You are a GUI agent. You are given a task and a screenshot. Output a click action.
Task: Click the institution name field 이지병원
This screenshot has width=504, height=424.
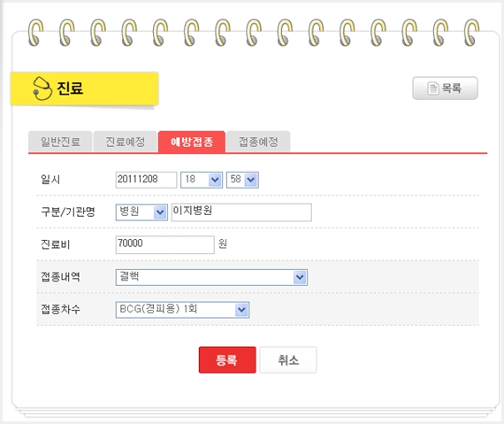(x=241, y=212)
